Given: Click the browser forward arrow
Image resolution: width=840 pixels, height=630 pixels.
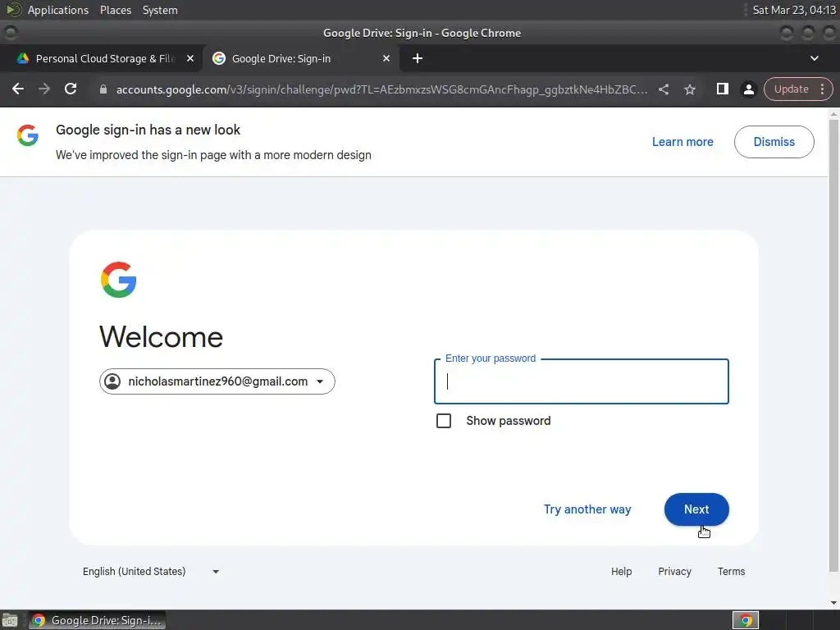Looking at the screenshot, I should coord(44,89).
